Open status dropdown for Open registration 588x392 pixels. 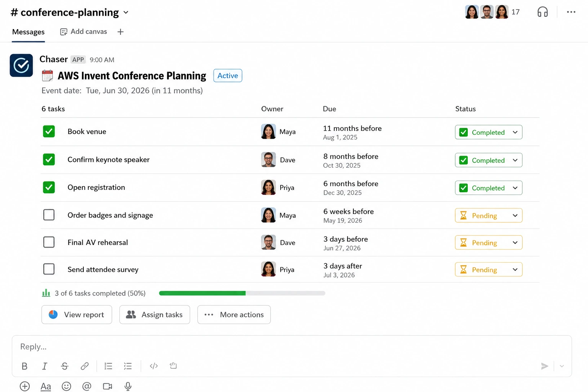tap(488, 188)
